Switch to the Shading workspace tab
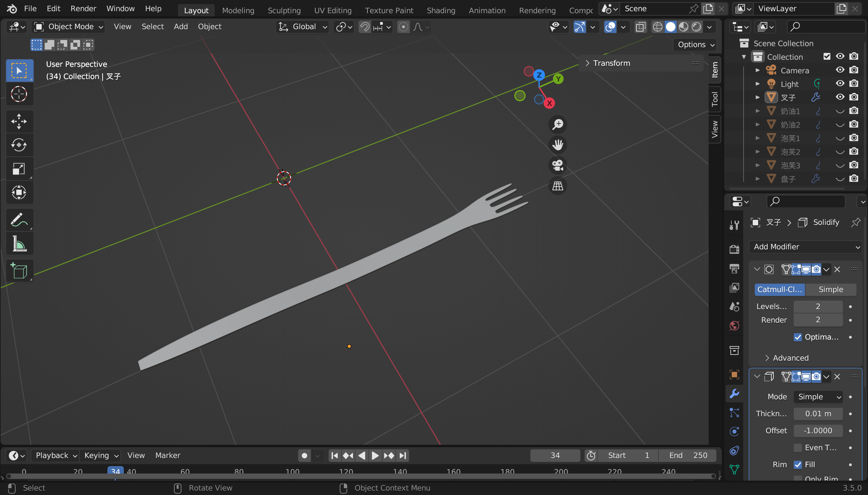Image resolution: width=868 pixels, height=495 pixels. coord(441,11)
